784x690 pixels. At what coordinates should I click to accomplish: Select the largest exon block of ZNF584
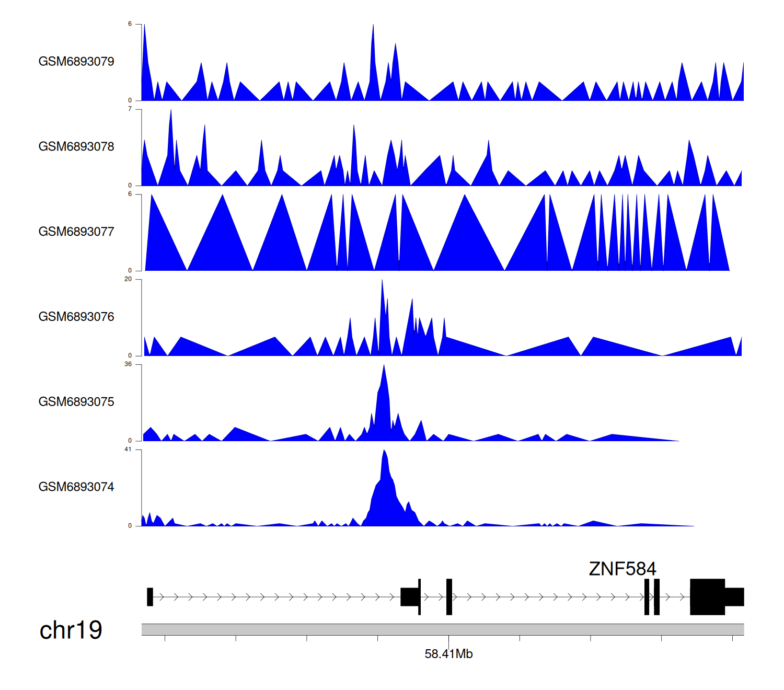pyautogui.click(x=707, y=597)
